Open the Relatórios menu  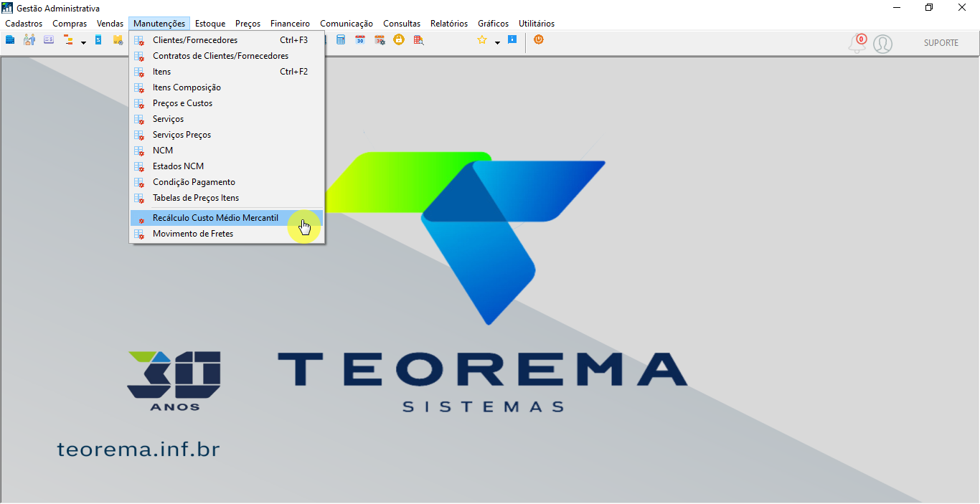click(449, 24)
